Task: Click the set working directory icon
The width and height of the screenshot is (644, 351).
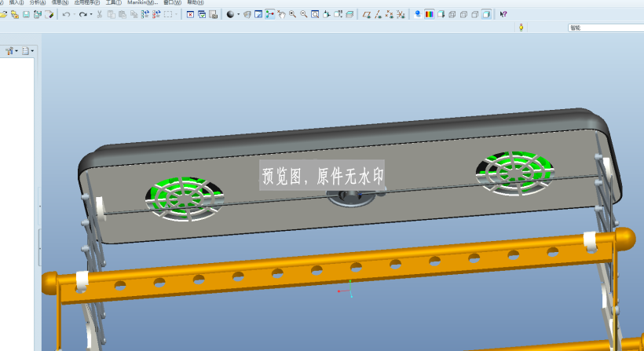Action: [x=15, y=14]
